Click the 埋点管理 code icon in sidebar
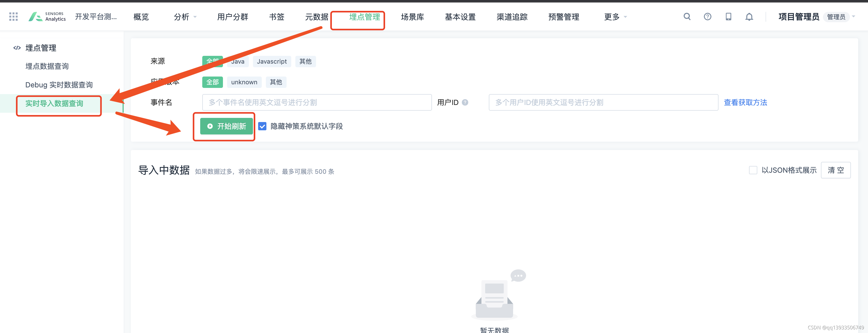This screenshot has height=333, width=868. coord(17,48)
